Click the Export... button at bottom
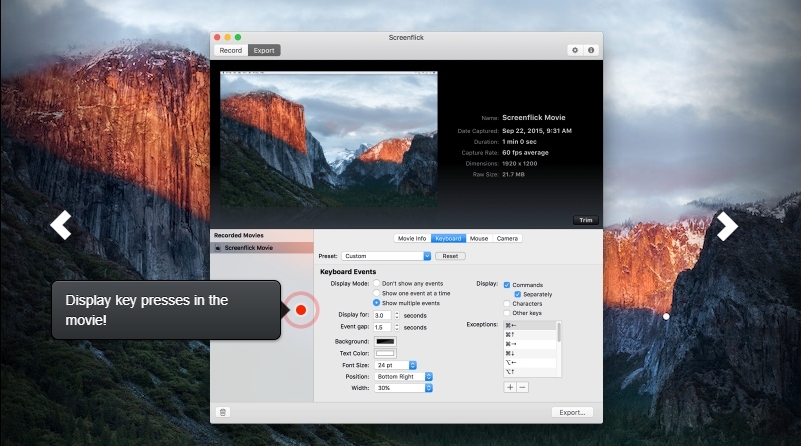The width and height of the screenshot is (801, 446). [572, 412]
